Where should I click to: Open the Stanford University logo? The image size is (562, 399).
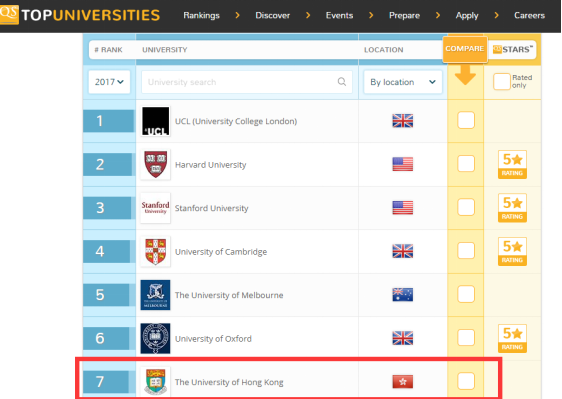tap(155, 208)
